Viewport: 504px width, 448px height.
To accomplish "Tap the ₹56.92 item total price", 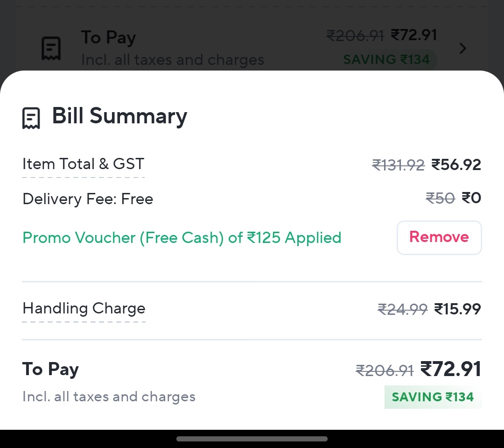I will [456, 165].
